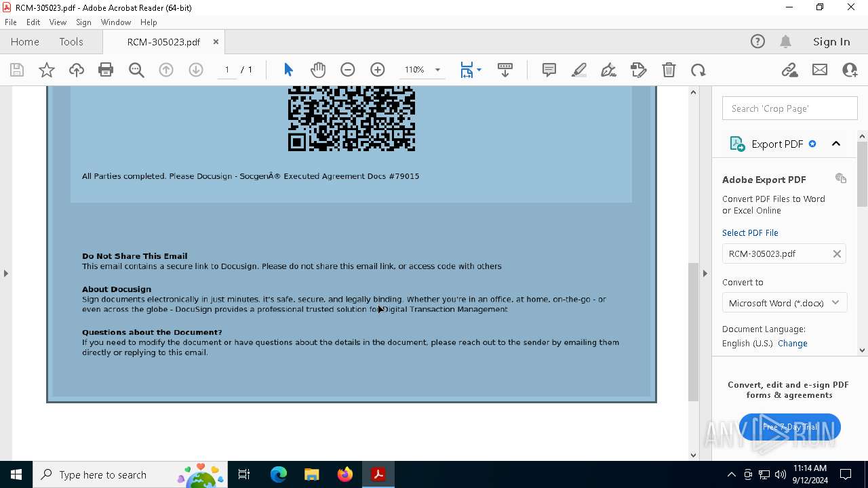Add a sticky note comment
This screenshot has width=868, height=488.
(549, 70)
